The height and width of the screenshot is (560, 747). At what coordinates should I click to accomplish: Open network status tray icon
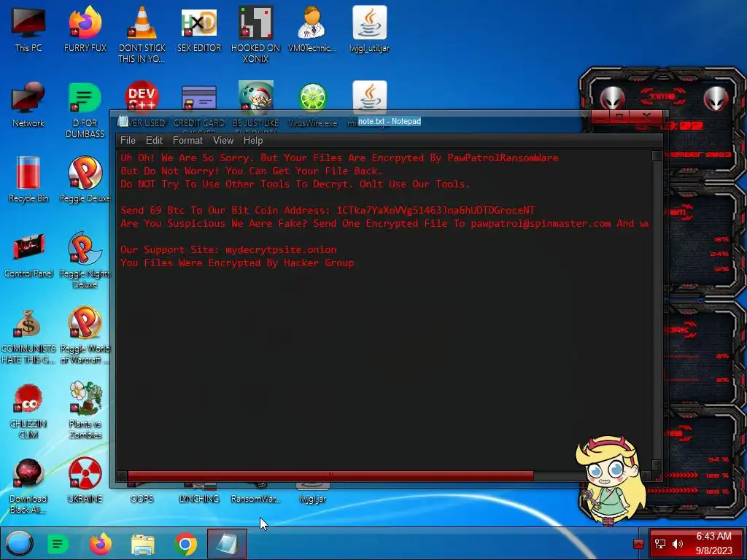click(x=660, y=544)
